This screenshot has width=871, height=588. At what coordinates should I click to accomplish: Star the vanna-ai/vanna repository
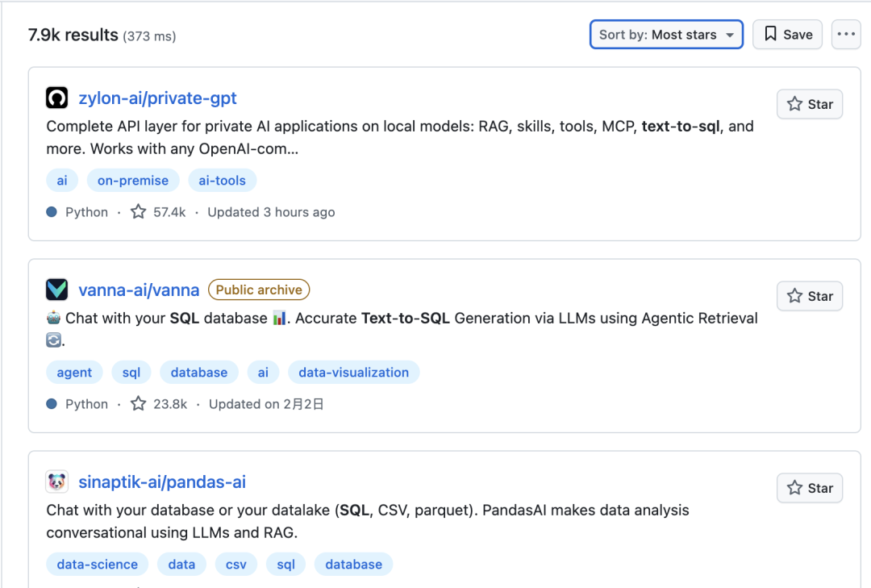(x=810, y=296)
